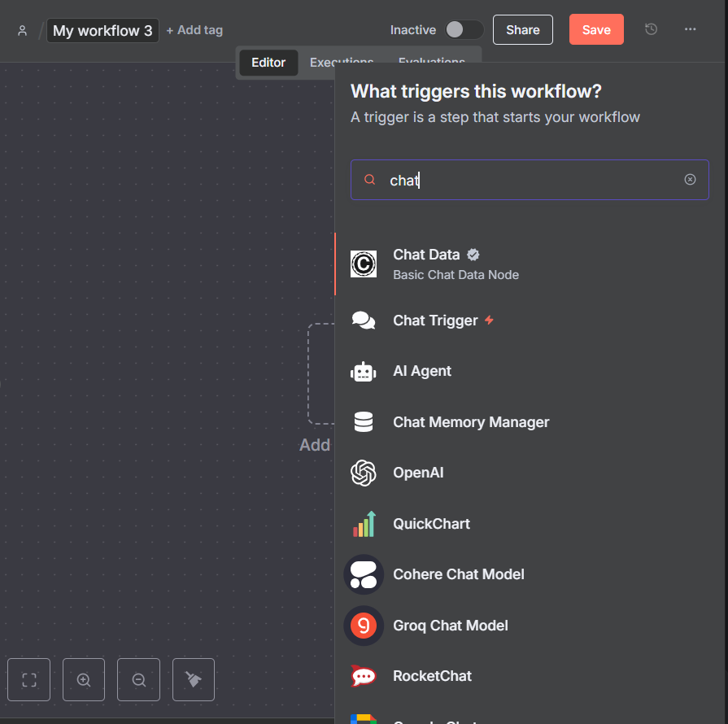Focus the node search box containing chat
This screenshot has height=724, width=728.
(x=530, y=180)
